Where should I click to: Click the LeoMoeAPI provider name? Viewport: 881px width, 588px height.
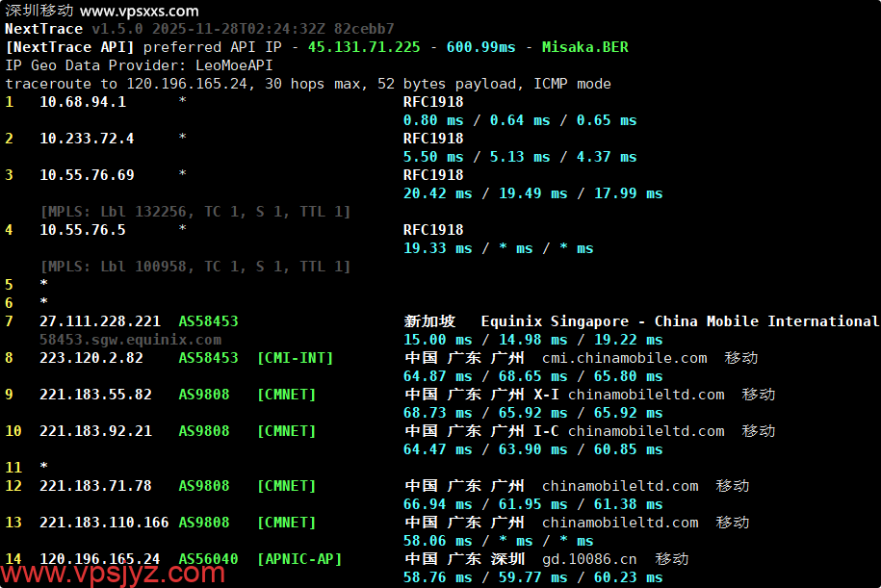click(230, 65)
